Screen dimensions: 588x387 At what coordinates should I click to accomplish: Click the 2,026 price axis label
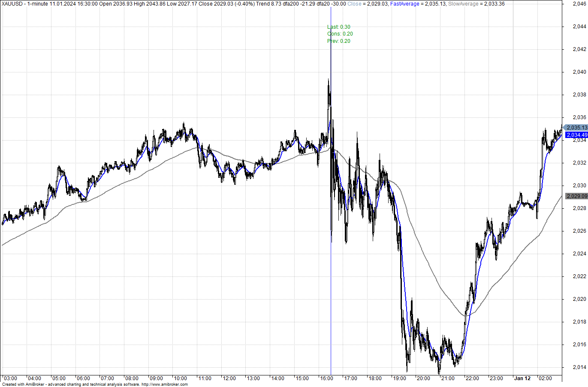pos(579,231)
